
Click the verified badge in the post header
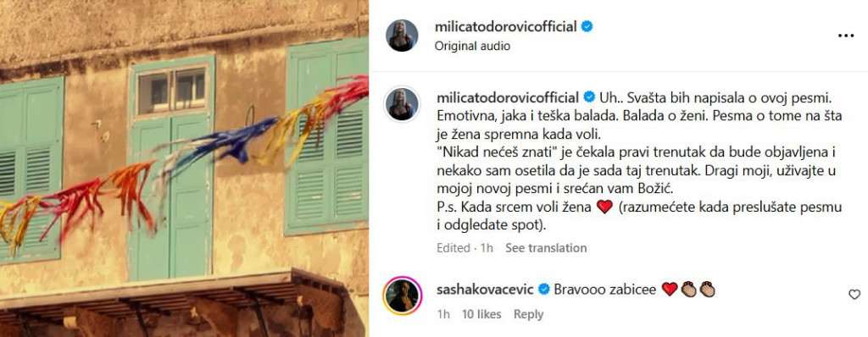[587, 26]
